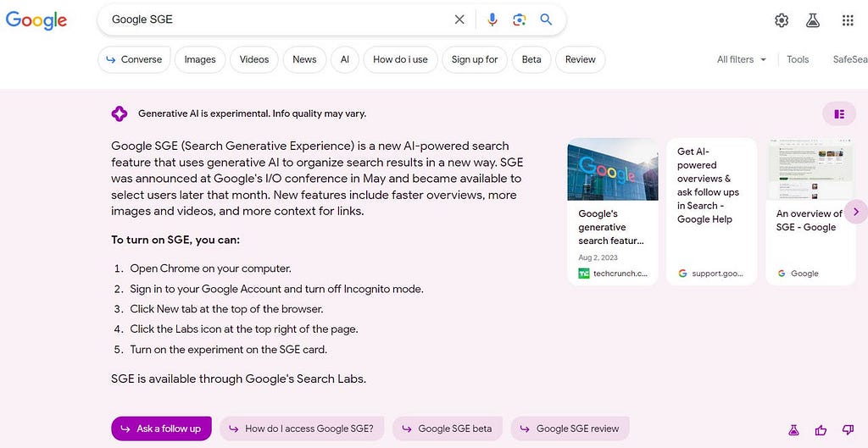Click the 'To turn on SGE, you can:' heading

click(175, 240)
